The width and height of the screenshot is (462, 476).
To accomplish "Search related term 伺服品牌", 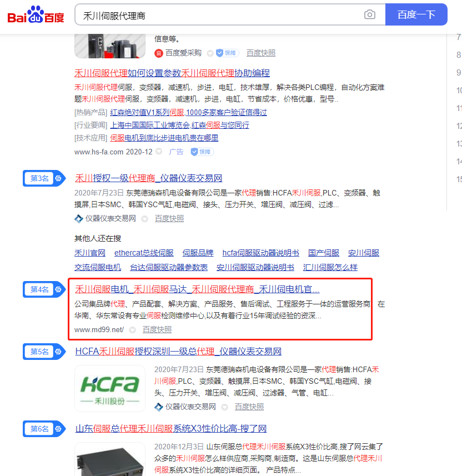I will [198, 253].
